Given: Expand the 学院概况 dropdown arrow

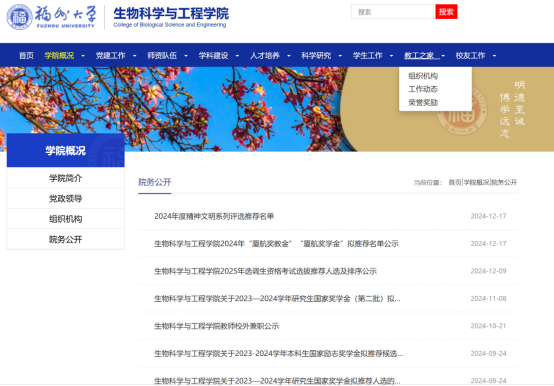Looking at the screenshot, I should coord(83,56).
